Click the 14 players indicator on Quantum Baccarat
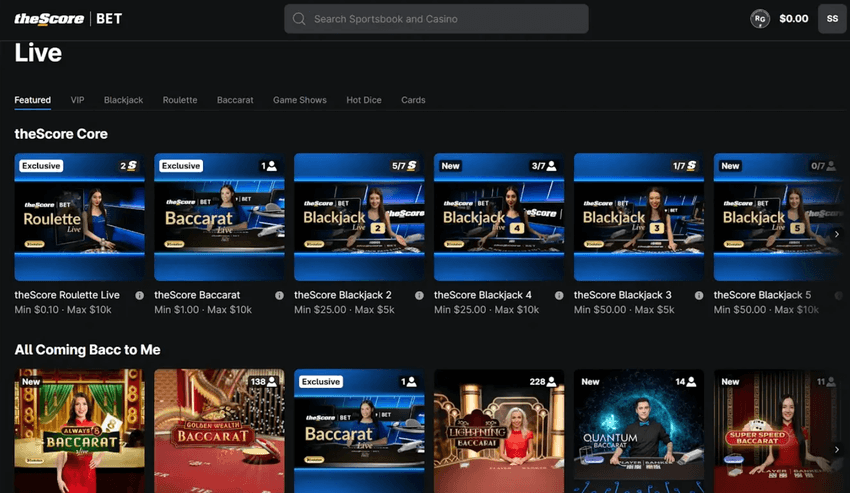The height and width of the screenshot is (493, 850). click(x=686, y=382)
